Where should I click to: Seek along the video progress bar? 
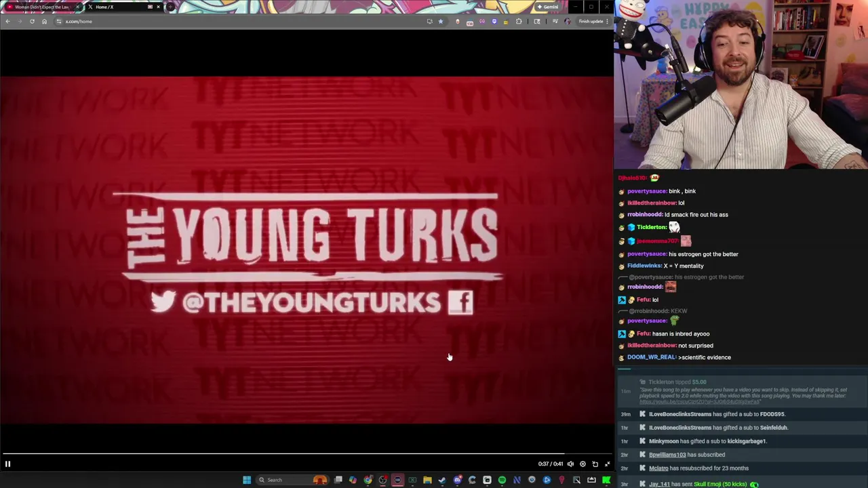tap(307, 454)
